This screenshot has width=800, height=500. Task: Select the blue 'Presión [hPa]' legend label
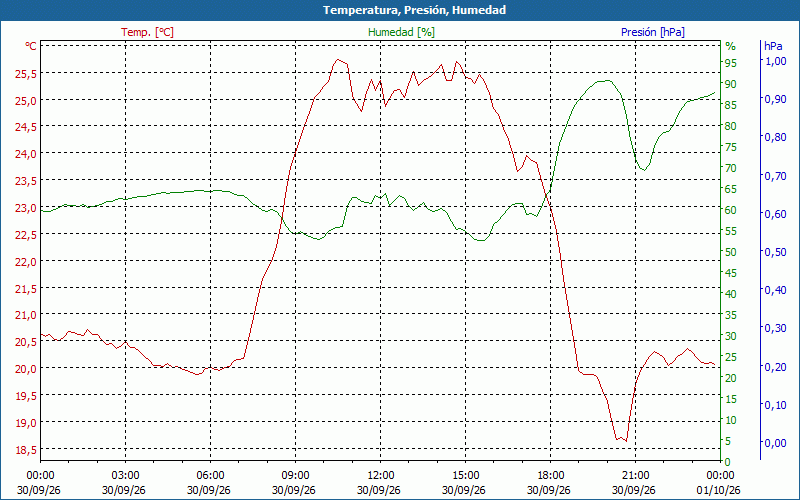(653, 32)
